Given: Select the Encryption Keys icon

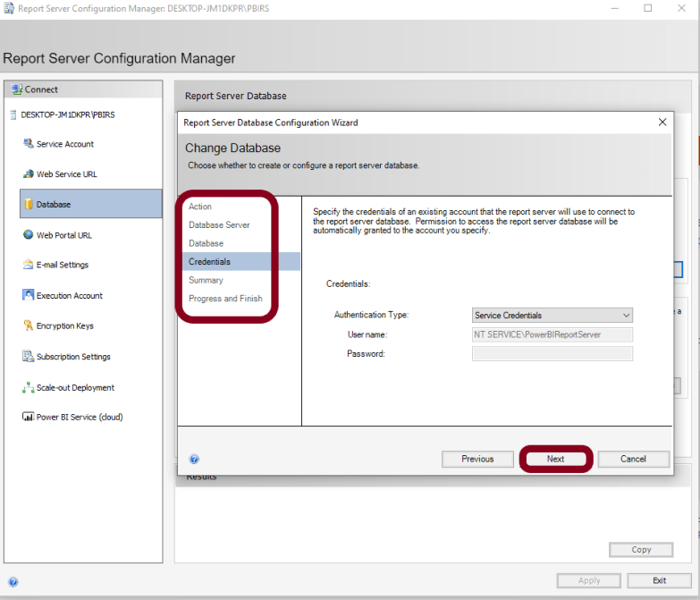Looking at the screenshot, I should click(29, 326).
